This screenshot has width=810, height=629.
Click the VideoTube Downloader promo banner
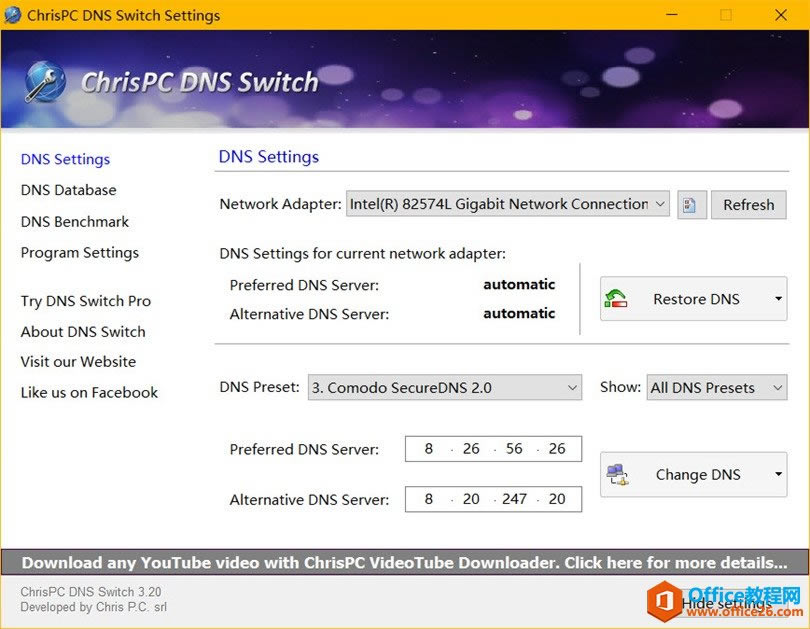[x=404, y=562]
